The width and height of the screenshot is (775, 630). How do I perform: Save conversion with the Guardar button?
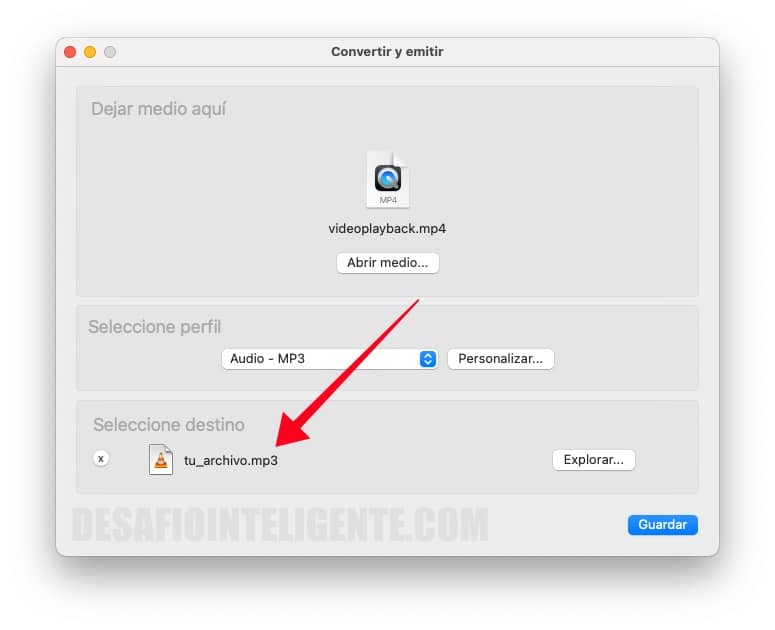(663, 525)
